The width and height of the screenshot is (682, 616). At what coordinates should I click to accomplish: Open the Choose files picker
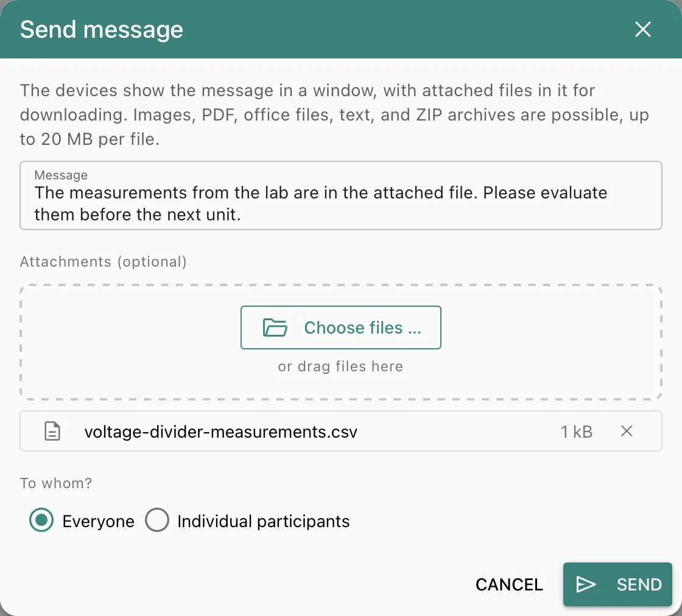341,327
